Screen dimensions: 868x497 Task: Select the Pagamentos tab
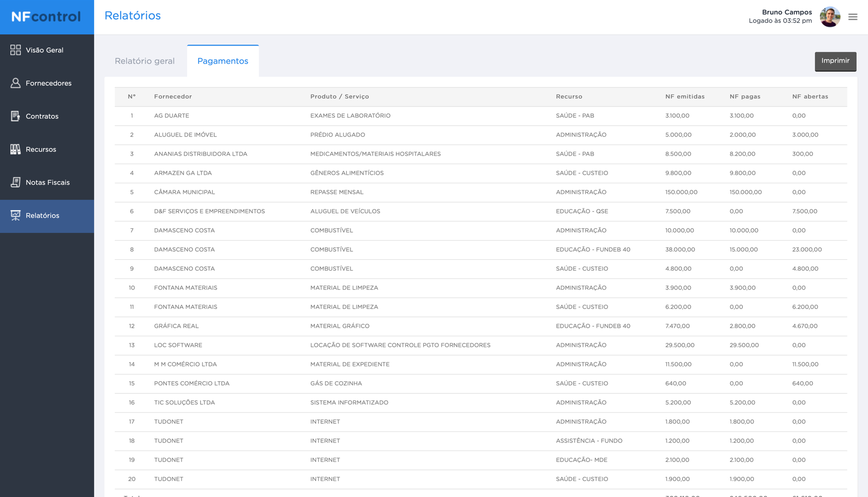(x=223, y=61)
